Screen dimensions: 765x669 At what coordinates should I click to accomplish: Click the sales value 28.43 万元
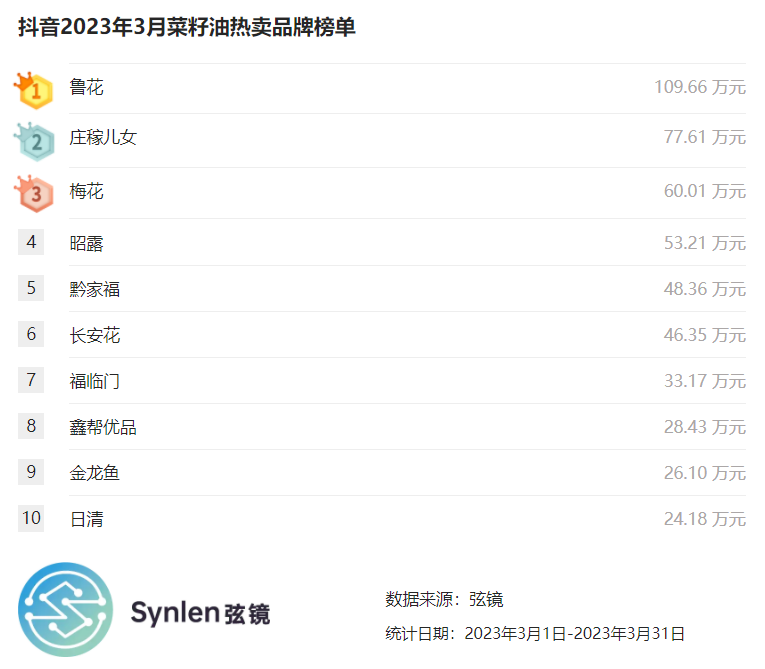coord(705,427)
